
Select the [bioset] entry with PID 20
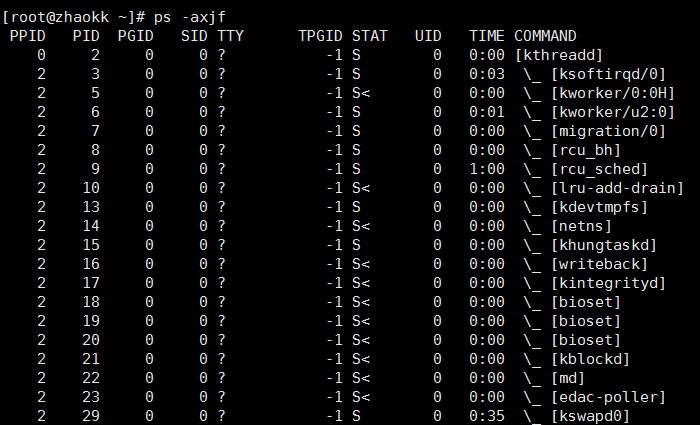586,340
